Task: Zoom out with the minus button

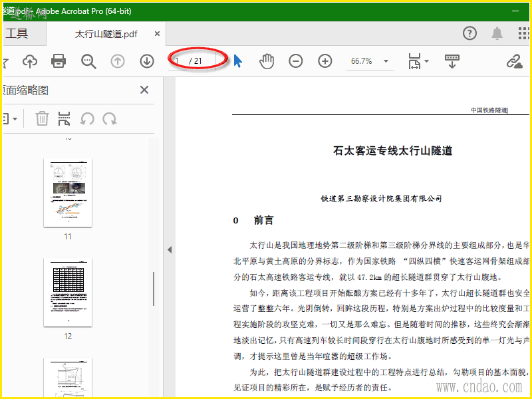Action: pyautogui.click(x=296, y=61)
